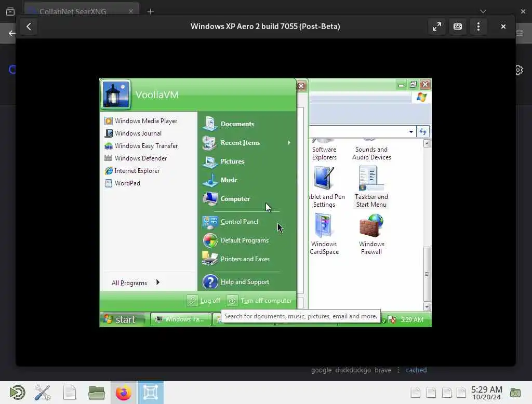Screen dimensions: 532x404
Task: Open the host application menu launcher
Action: coord(17,393)
